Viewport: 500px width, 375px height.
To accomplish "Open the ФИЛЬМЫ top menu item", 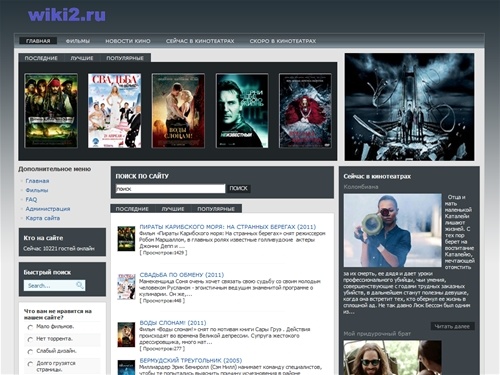I will tap(78, 41).
